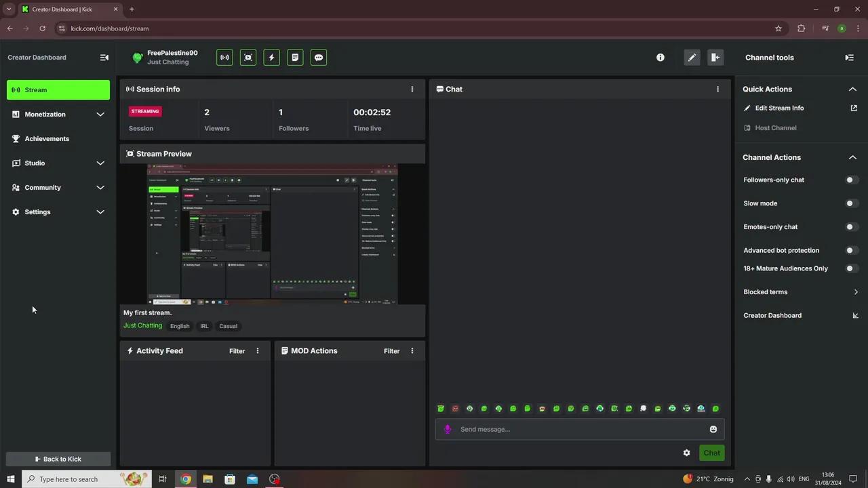Open Chat panel three-dot menu
The width and height of the screenshot is (868, 488).
point(717,89)
